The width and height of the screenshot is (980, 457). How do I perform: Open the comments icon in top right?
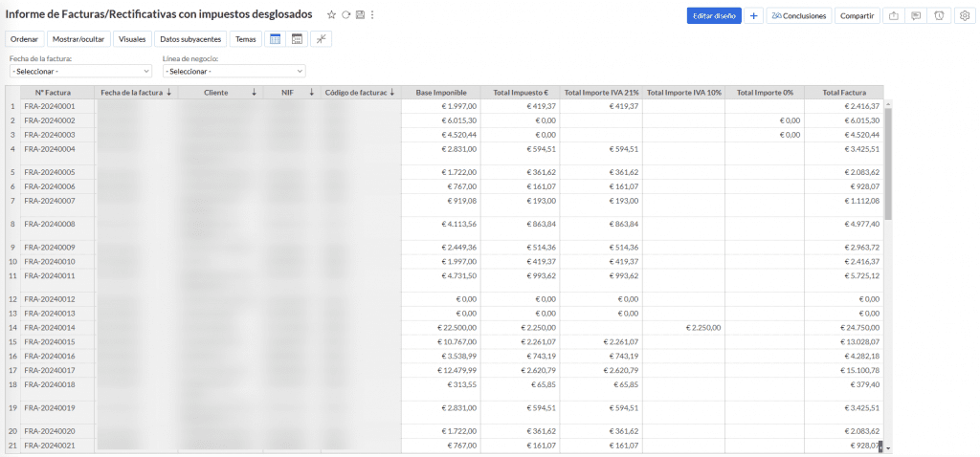point(916,16)
